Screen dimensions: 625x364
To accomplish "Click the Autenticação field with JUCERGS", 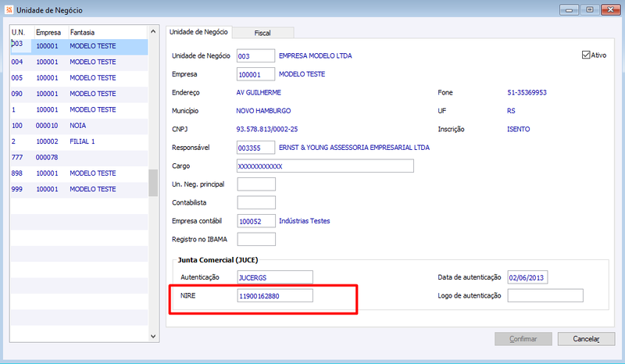I will pyautogui.click(x=275, y=277).
